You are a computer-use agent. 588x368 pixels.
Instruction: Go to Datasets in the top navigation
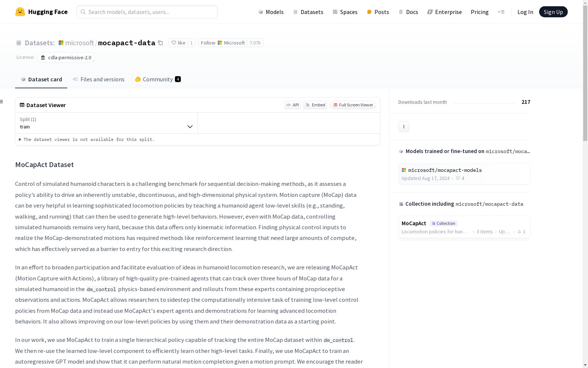coord(308,12)
